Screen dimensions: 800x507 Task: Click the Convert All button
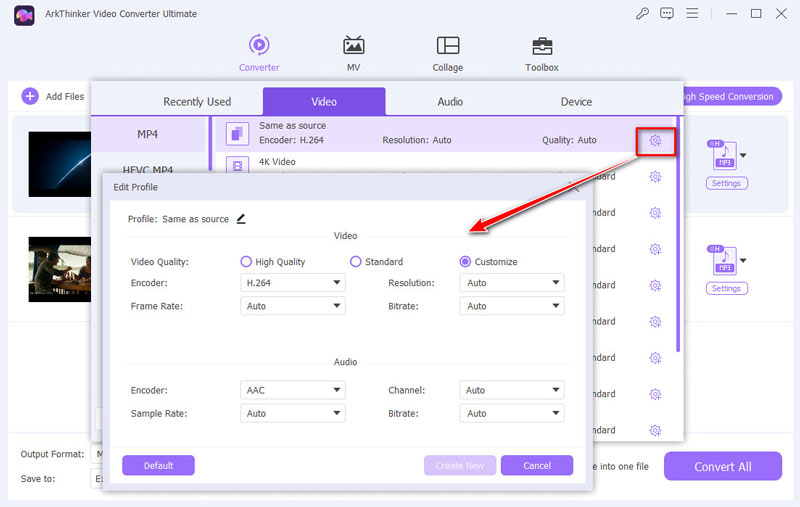tap(722, 466)
